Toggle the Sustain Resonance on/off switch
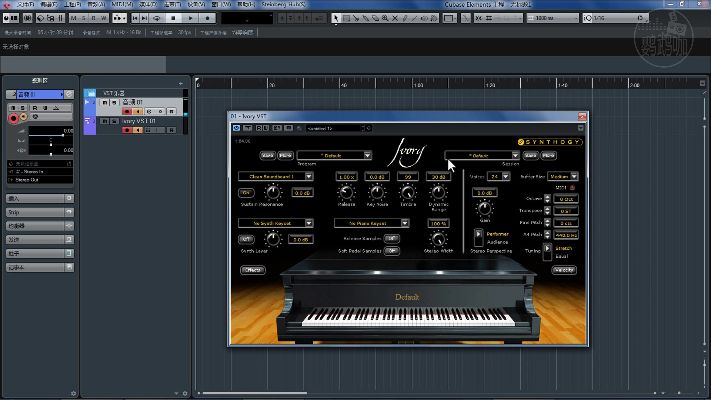Image resolution: width=711 pixels, height=400 pixels. coord(246,193)
